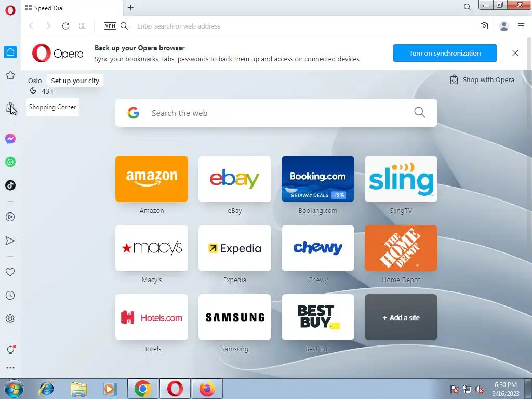Image resolution: width=532 pixels, height=399 pixels.
Task: Click the 43 F weather reading
Action: point(48,91)
